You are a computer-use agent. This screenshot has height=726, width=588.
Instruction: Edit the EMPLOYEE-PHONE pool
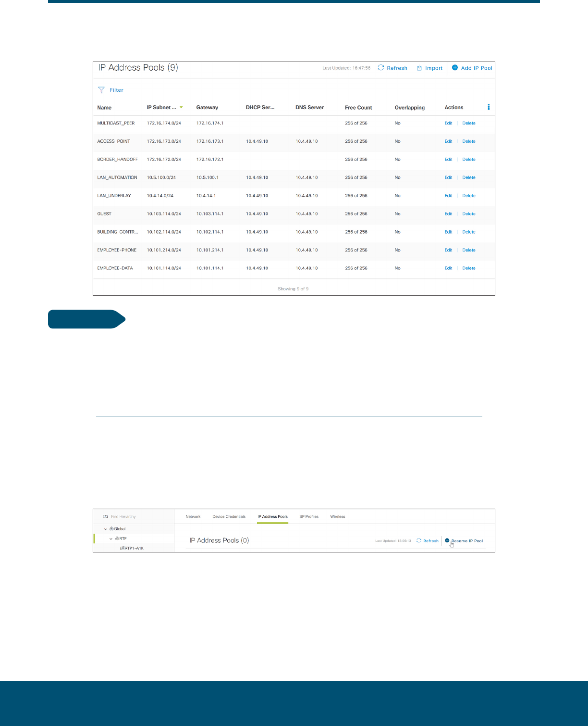click(x=448, y=250)
